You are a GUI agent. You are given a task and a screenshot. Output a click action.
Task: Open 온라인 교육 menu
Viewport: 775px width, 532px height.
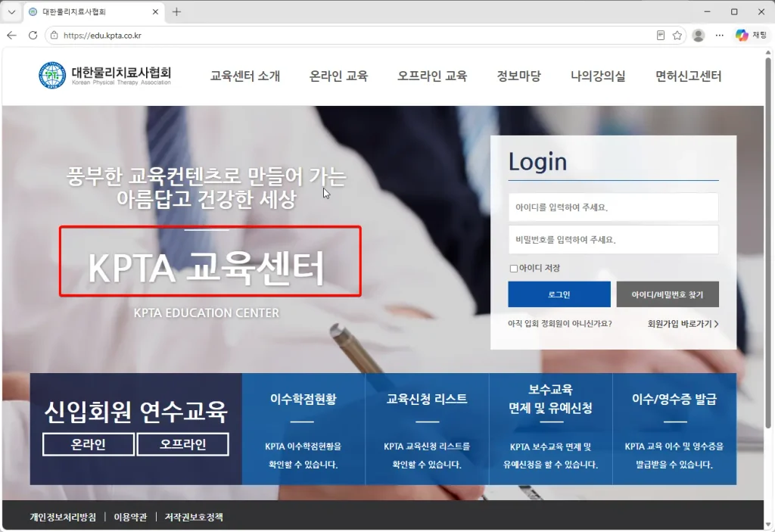338,76
